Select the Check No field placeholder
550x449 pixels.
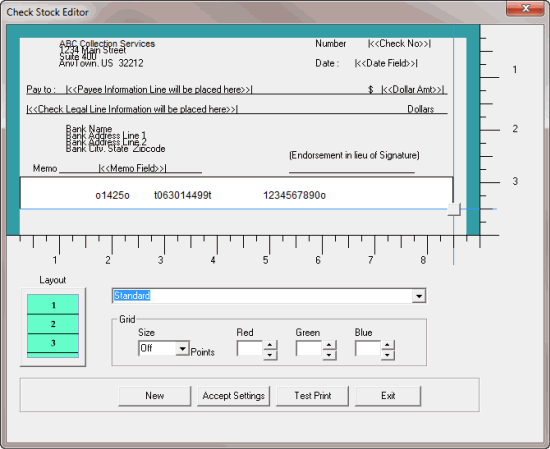click(399, 43)
